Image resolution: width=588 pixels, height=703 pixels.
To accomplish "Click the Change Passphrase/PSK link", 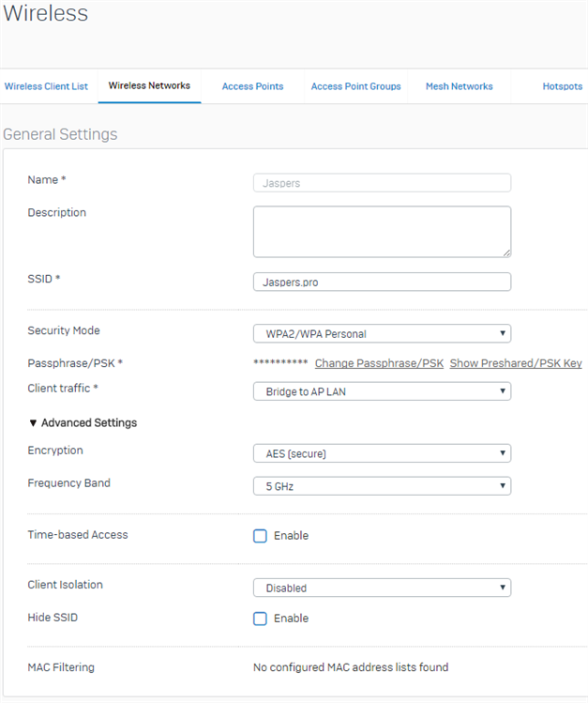I will coord(379,363).
